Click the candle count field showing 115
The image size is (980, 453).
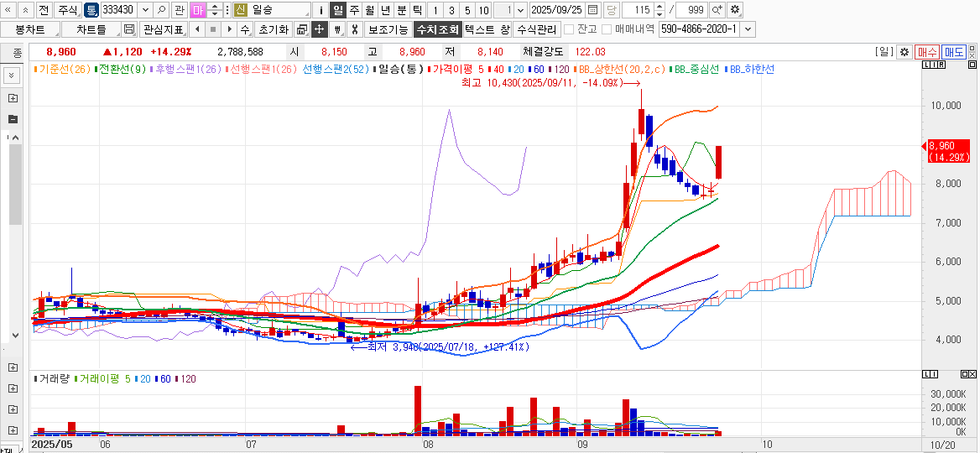(640, 10)
